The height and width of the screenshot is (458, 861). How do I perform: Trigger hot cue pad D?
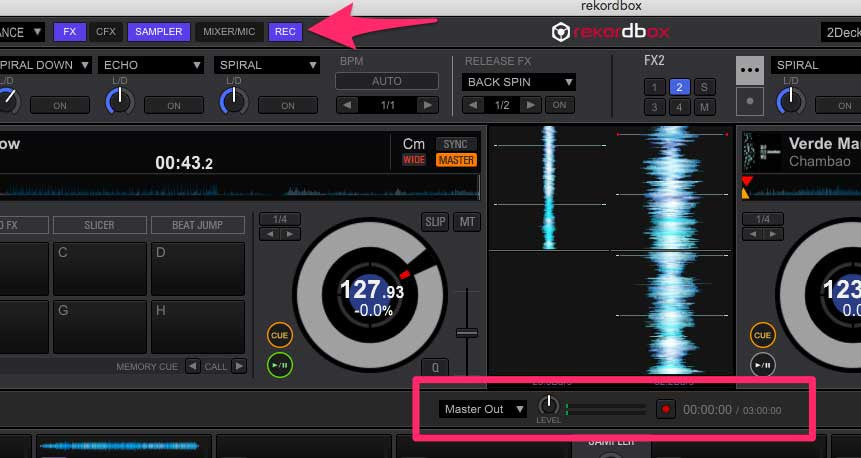click(198, 269)
